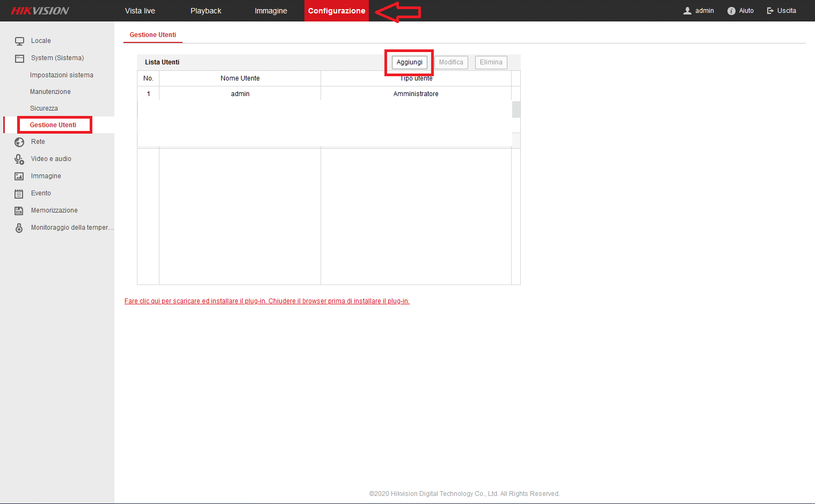Screen dimensions: 815x504
Task: Click the Tipo utente column header
Action: 416,78
